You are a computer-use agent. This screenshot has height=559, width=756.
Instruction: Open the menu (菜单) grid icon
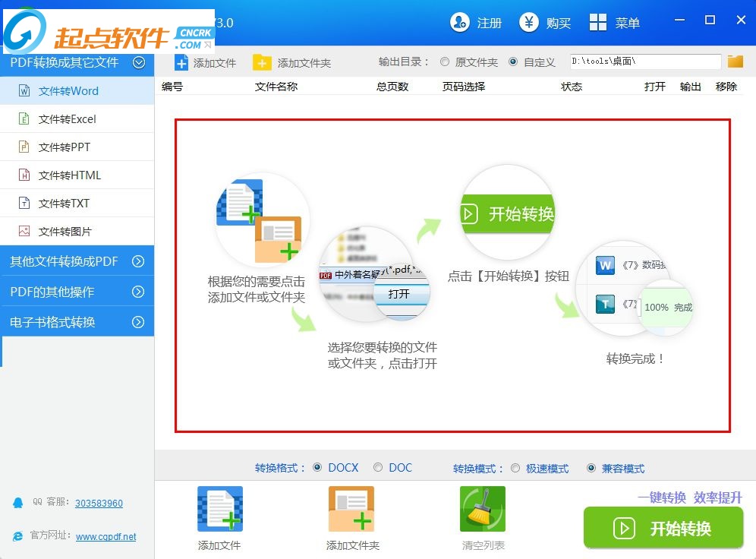(598, 22)
